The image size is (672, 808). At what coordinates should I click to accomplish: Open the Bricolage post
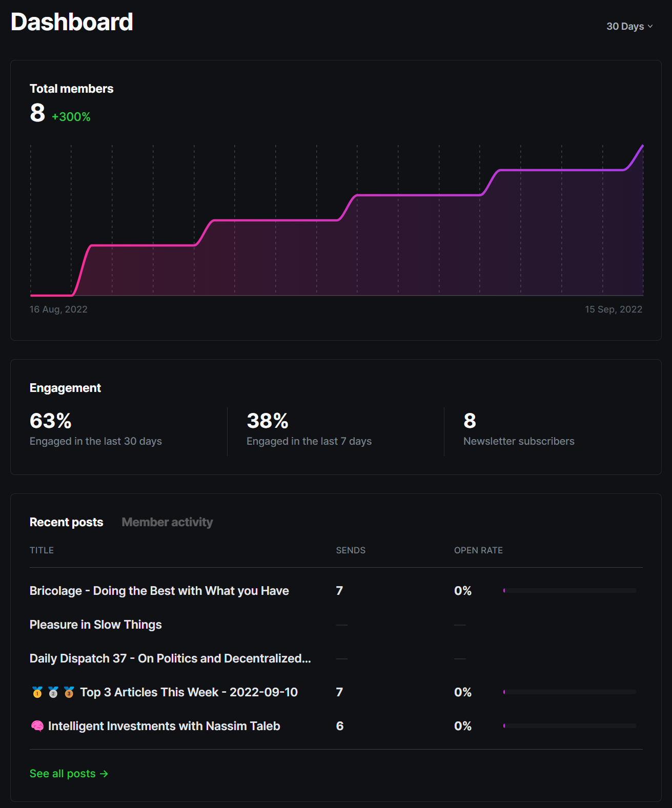(x=159, y=591)
